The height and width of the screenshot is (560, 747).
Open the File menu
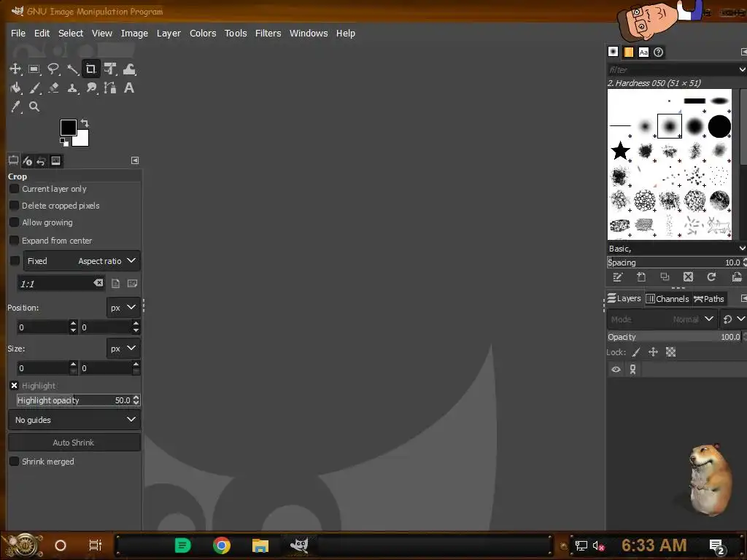18,34
